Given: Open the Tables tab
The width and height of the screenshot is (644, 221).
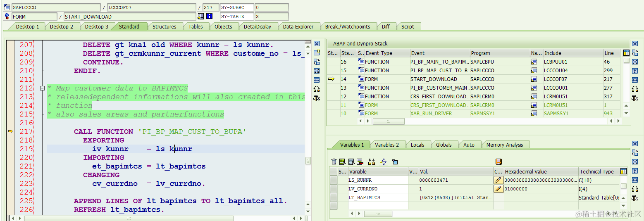Looking at the screenshot, I should click(196, 26).
